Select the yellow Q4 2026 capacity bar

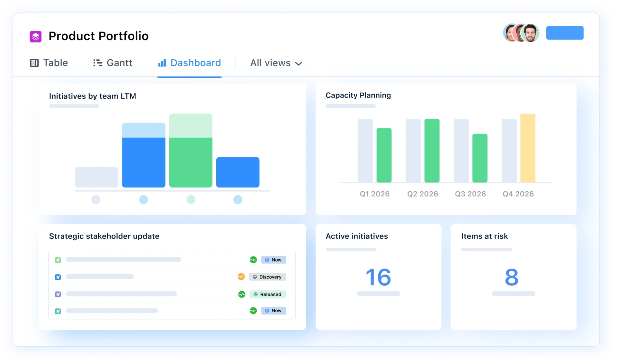pos(528,148)
